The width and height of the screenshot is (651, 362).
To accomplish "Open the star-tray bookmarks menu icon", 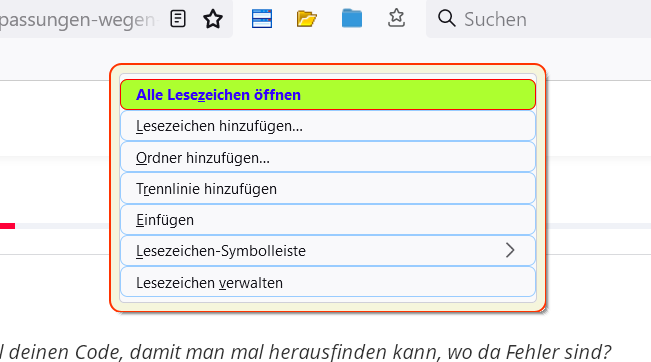I will point(396,18).
